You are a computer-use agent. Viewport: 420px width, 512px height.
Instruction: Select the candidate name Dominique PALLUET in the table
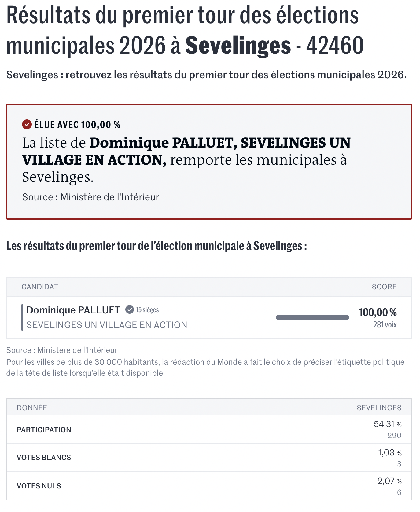pos(73,310)
